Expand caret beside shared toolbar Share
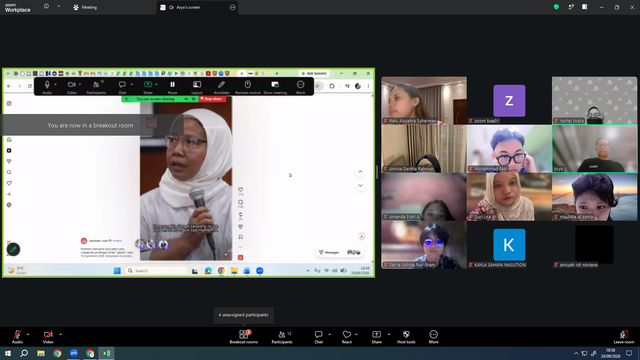Screen dimensions: 640x360 click(156, 84)
